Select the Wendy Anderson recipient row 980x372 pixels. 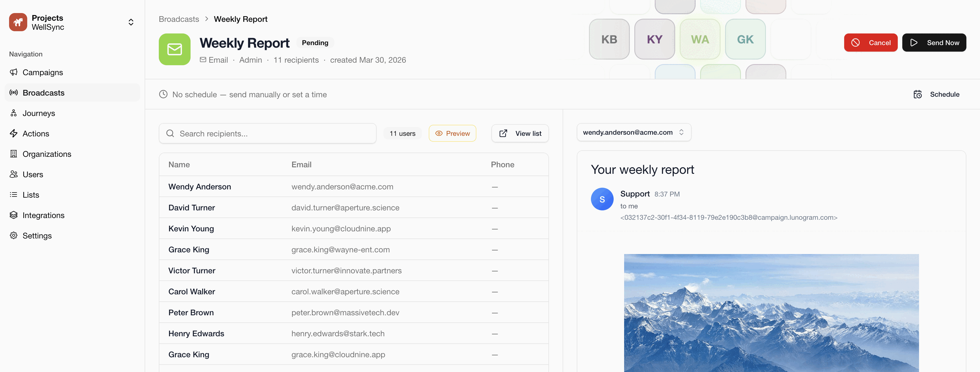tap(354, 186)
